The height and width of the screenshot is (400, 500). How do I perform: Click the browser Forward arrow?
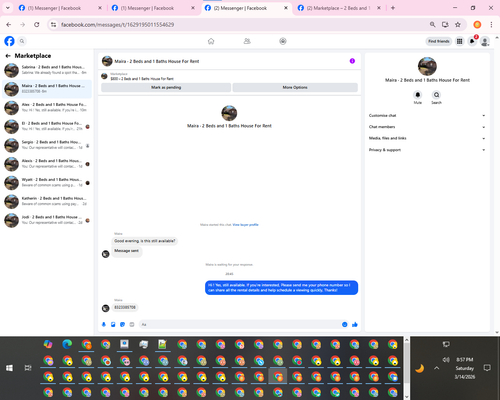[23, 24]
